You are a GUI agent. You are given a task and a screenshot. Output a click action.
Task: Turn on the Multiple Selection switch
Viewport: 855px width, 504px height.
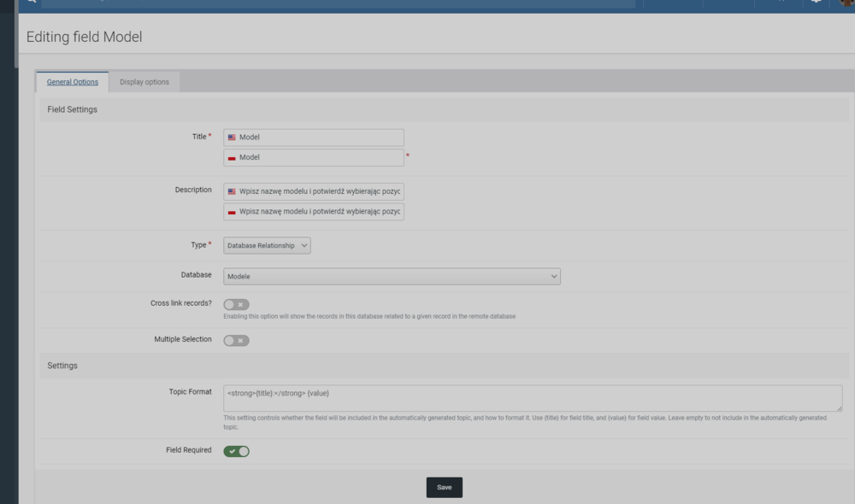pyautogui.click(x=236, y=340)
